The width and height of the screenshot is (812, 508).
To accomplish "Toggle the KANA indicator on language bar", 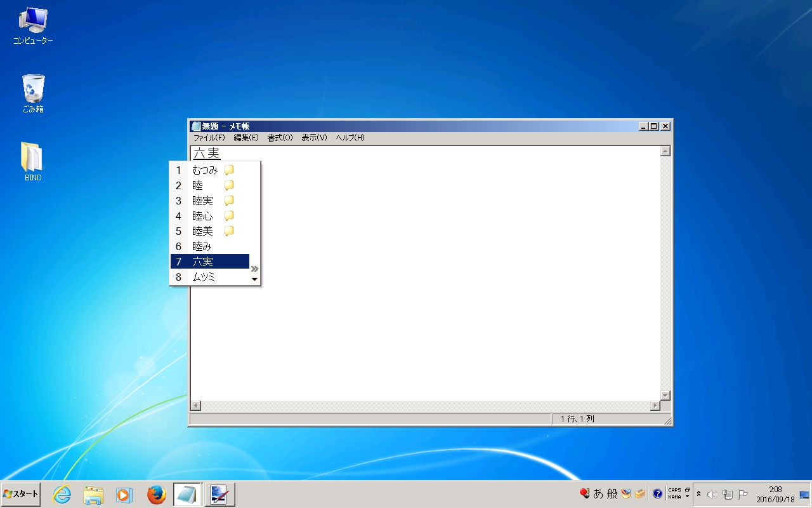I will [x=674, y=497].
